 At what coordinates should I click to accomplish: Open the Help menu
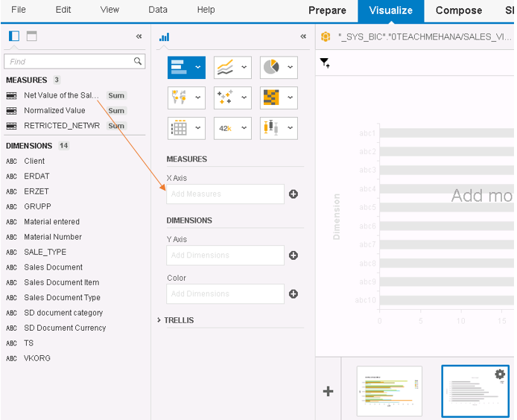[206, 10]
